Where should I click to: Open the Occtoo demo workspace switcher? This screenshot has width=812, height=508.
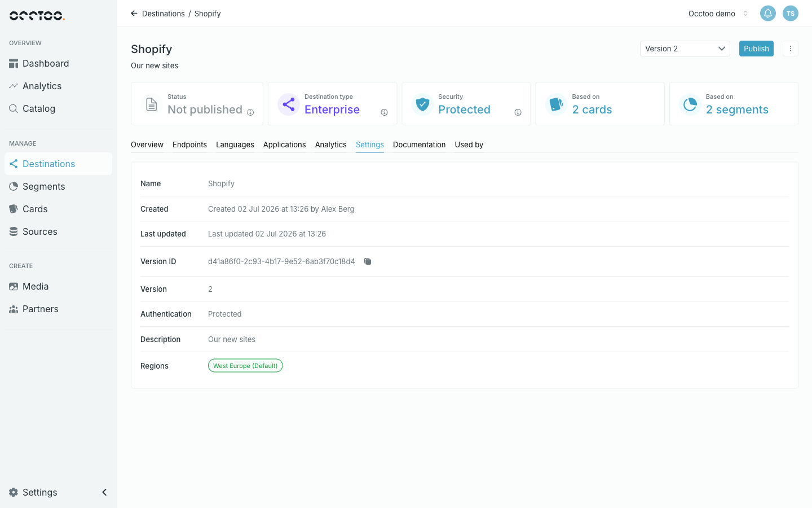718,14
